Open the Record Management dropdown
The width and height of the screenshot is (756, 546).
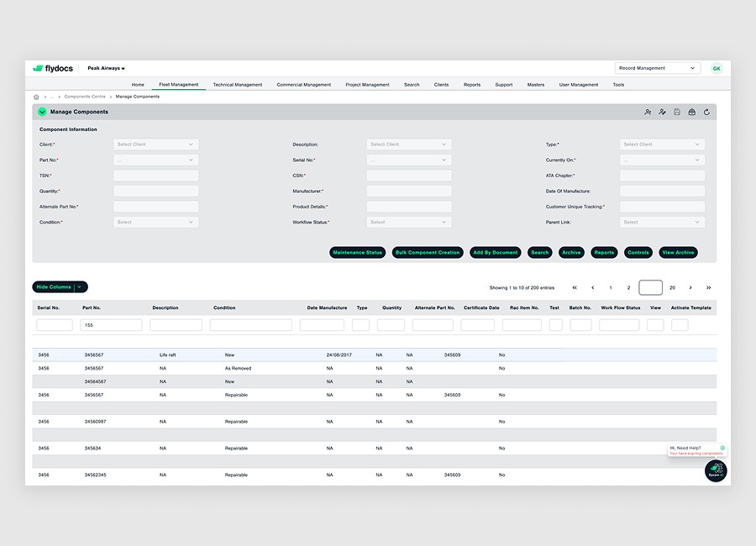(657, 68)
